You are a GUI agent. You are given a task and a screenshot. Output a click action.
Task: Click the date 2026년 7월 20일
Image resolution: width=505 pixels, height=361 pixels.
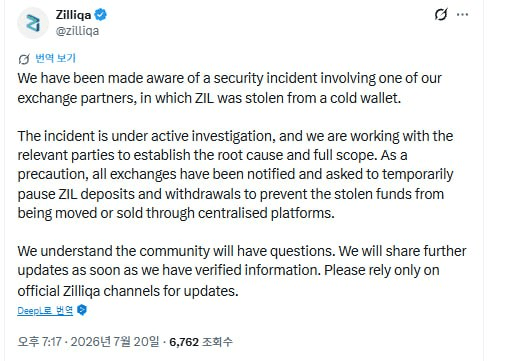[x=115, y=342]
